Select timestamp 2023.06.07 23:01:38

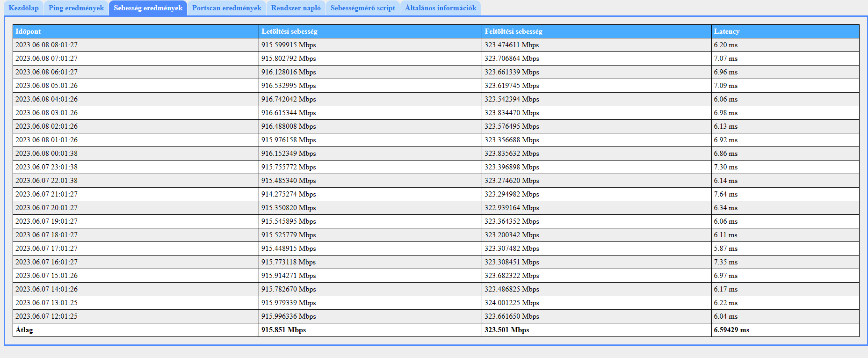47,167
